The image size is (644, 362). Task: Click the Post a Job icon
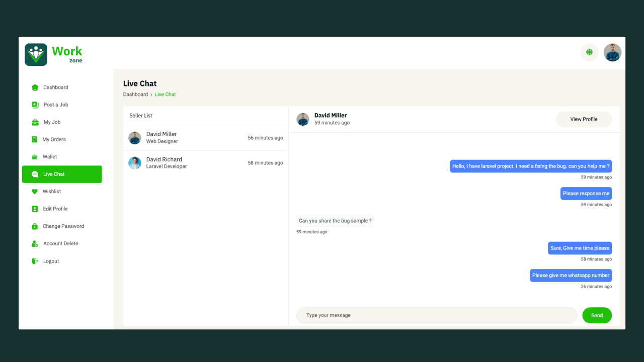click(35, 105)
